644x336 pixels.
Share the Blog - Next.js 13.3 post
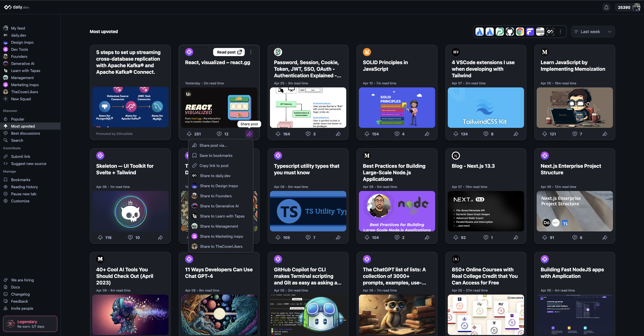pyautogui.click(x=516, y=237)
